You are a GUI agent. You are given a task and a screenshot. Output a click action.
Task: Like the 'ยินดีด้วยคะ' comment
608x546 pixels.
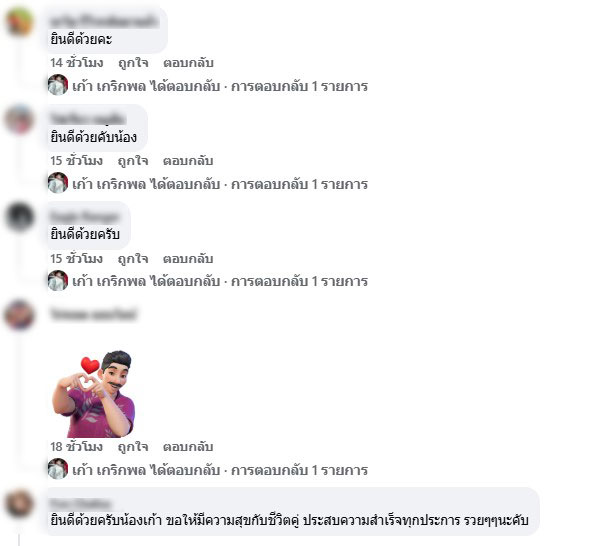pyautogui.click(x=133, y=63)
